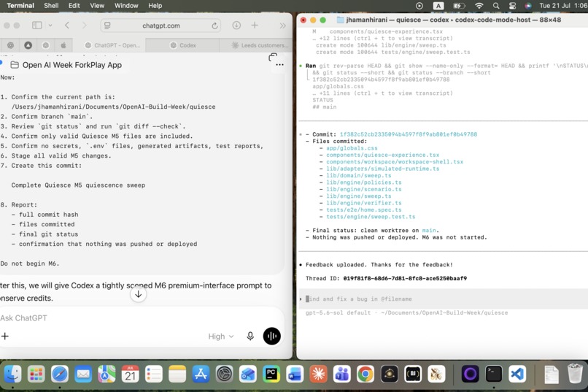Click the chatgpt.com address bar
The height and width of the screenshot is (392, 588).
pyautogui.click(x=160, y=26)
